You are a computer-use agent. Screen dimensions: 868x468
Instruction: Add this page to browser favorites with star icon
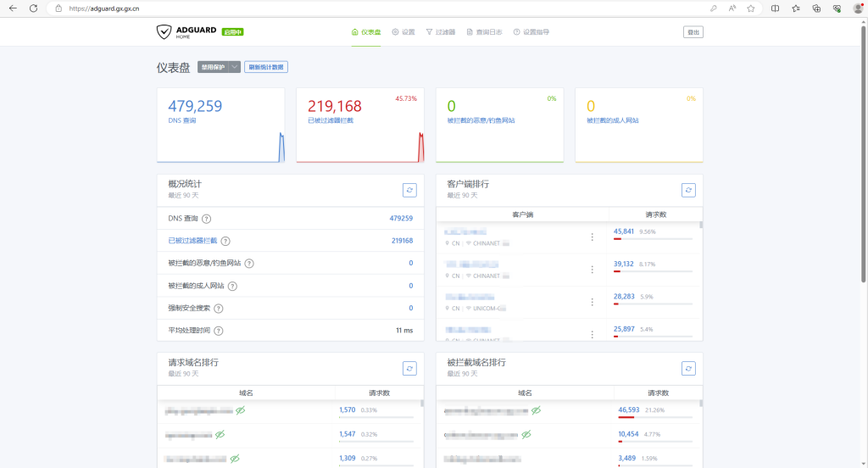click(x=750, y=8)
